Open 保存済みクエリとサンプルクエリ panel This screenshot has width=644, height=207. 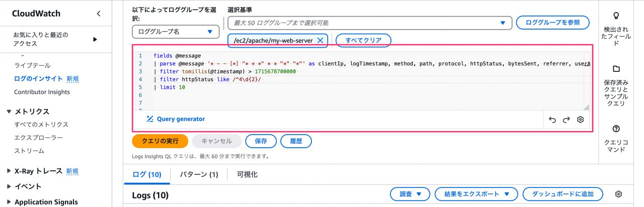[x=616, y=86]
